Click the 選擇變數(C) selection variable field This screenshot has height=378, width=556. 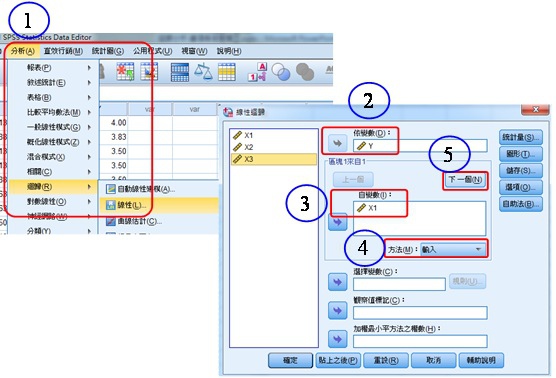[x=399, y=284]
